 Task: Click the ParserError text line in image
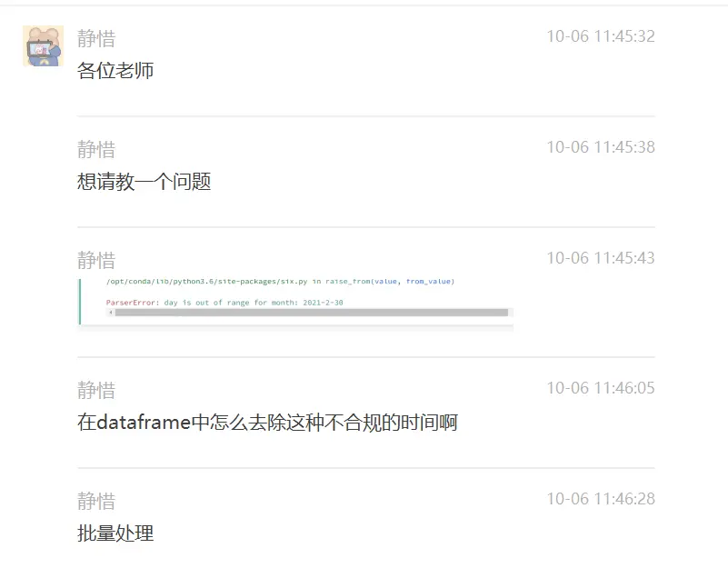224,303
